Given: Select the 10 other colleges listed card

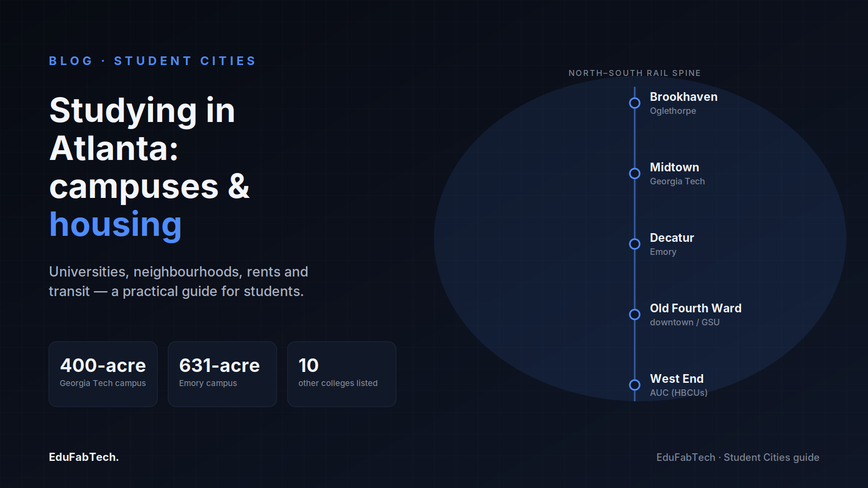Looking at the screenshot, I should 342,374.
